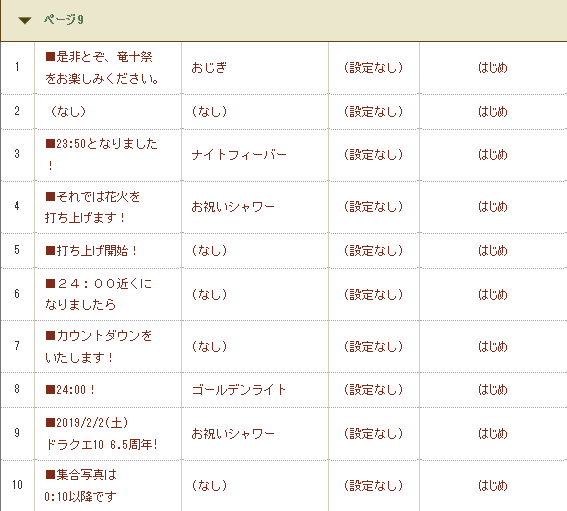Open message それでは花火を打ち上げます！
Screen dimensions: 567x511
[92, 207]
